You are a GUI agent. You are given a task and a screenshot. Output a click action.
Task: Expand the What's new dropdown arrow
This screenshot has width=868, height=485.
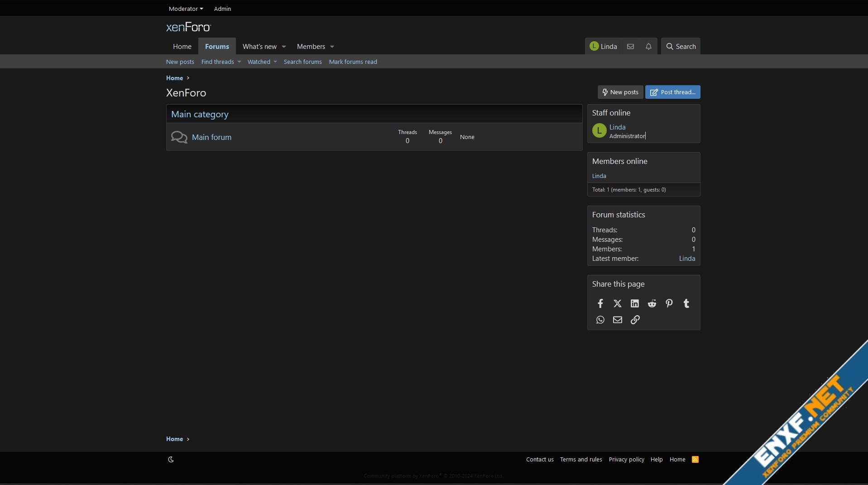pyautogui.click(x=284, y=47)
